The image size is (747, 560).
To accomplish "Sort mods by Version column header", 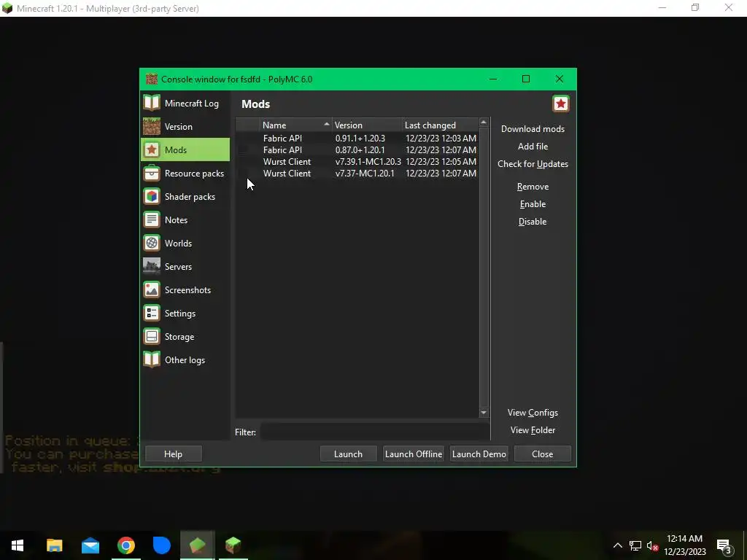I will click(x=367, y=125).
